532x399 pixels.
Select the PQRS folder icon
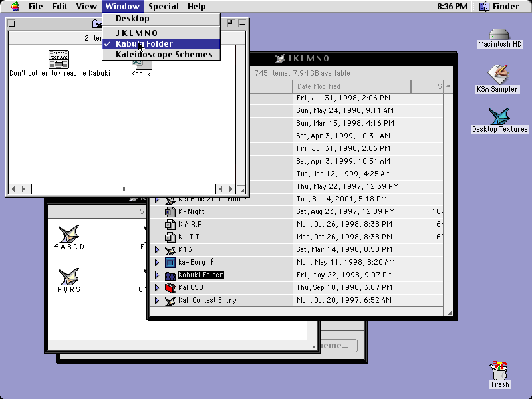[69, 277]
